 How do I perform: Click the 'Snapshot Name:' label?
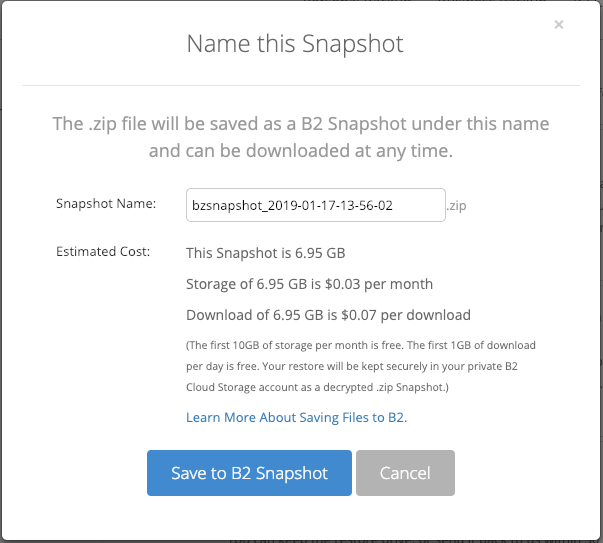[106, 203]
